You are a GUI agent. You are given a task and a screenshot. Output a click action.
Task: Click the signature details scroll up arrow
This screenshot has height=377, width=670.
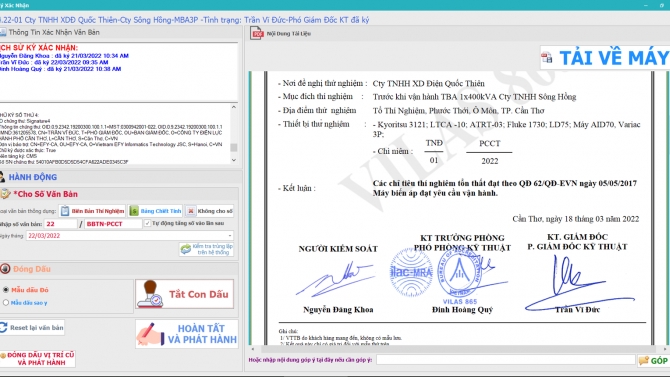pyautogui.click(x=234, y=107)
